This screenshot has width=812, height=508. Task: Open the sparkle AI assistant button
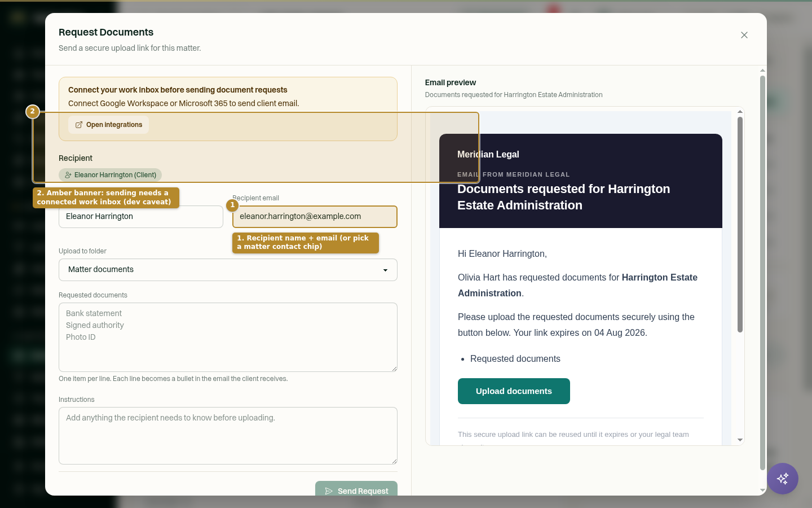(783, 479)
